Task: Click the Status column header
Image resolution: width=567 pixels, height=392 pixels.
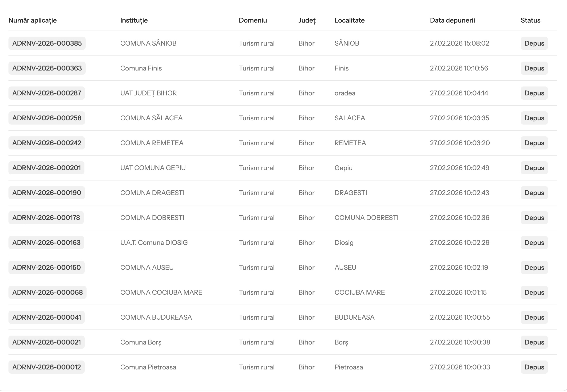Action: (530, 20)
